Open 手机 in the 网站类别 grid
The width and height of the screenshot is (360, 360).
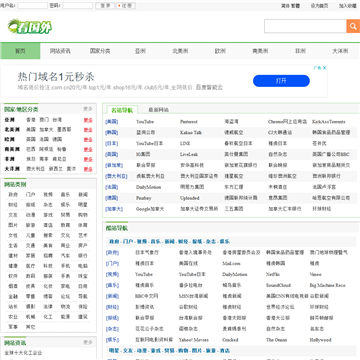tap(65, 266)
